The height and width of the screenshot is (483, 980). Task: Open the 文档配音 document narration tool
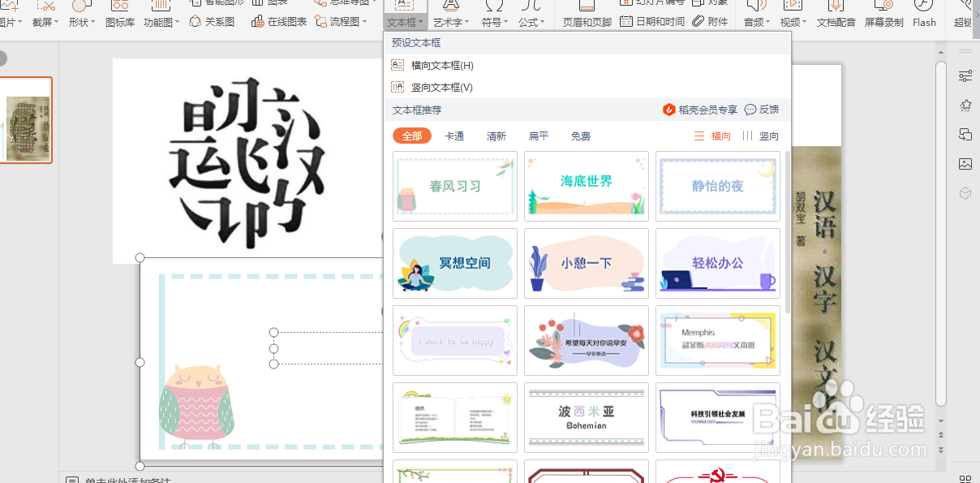tap(836, 15)
